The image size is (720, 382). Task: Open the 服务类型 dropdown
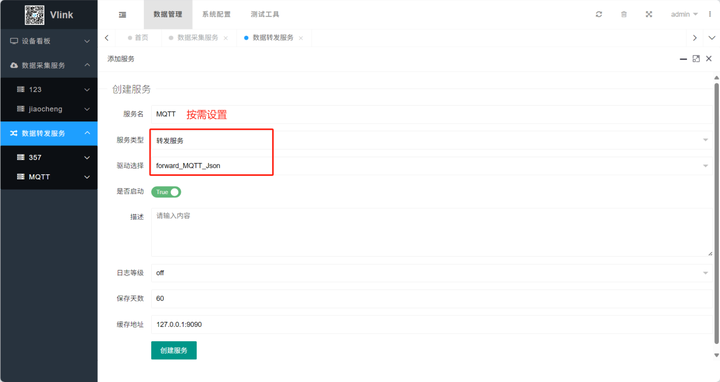tap(432, 140)
